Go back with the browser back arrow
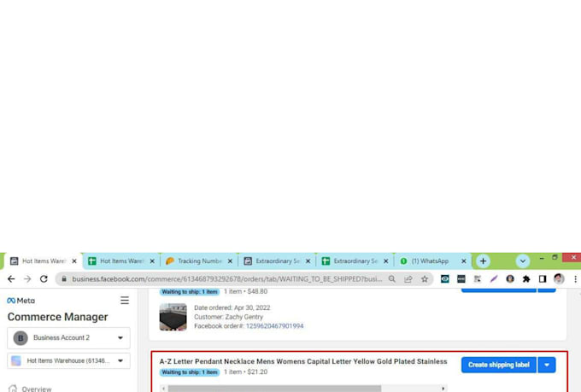The width and height of the screenshot is (581, 392). click(x=11, y=279)
